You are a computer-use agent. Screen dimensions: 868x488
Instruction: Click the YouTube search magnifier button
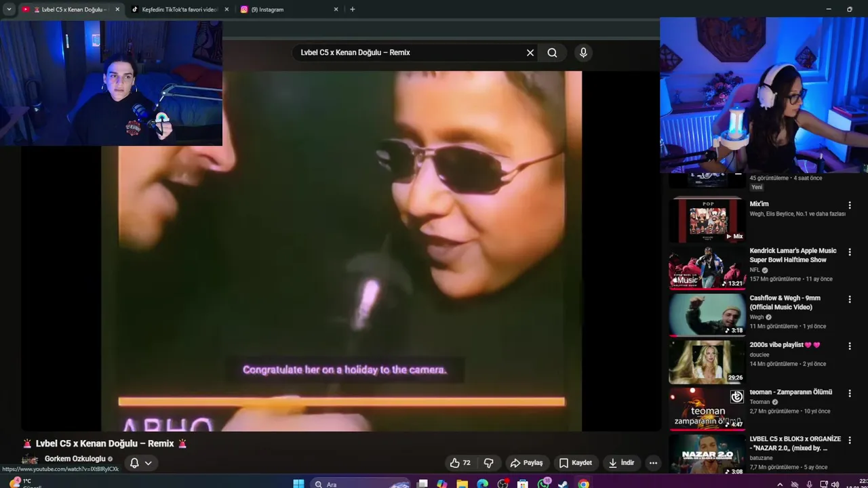(552, 53)
